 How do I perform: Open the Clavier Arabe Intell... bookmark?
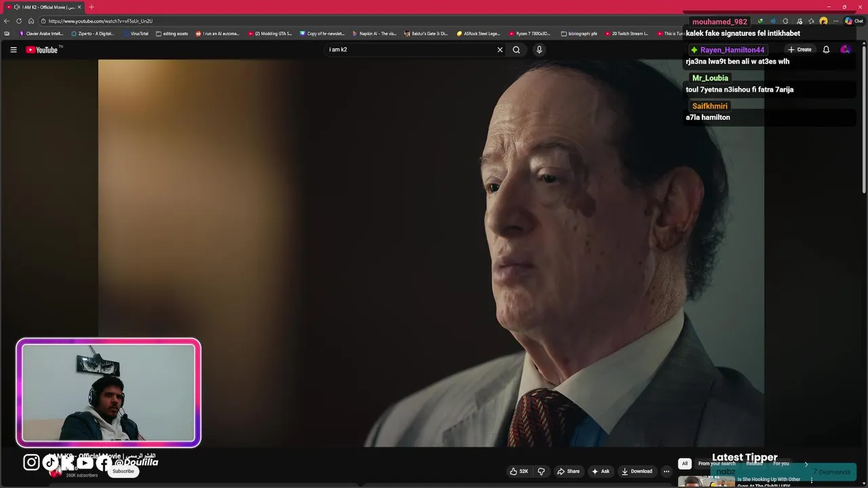click(41, 33)
